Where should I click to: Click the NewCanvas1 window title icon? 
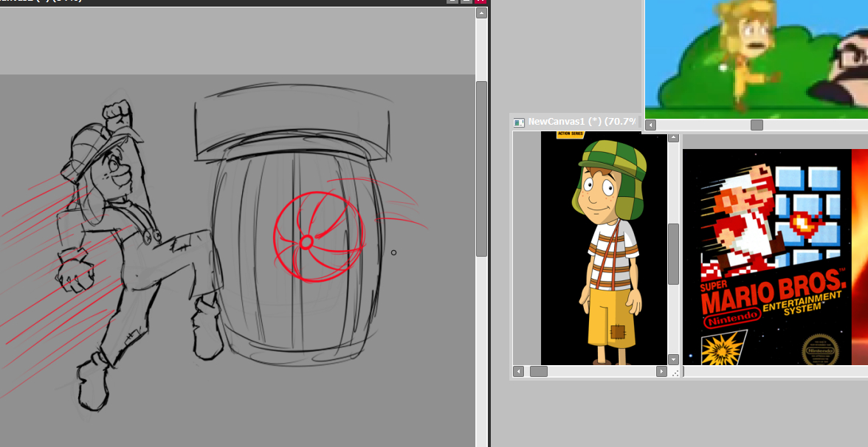coord(519,122)
